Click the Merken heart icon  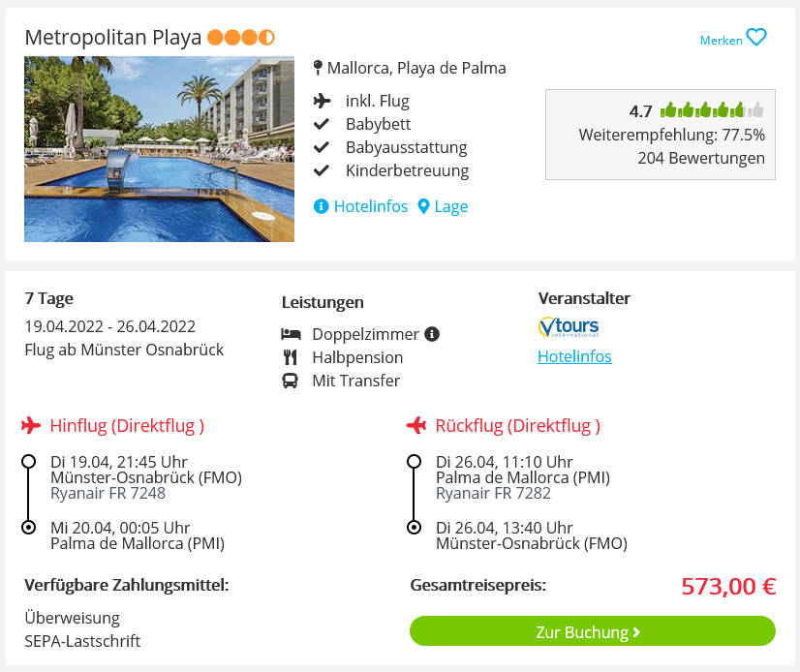pyautogui.click(x=756, y=38)
